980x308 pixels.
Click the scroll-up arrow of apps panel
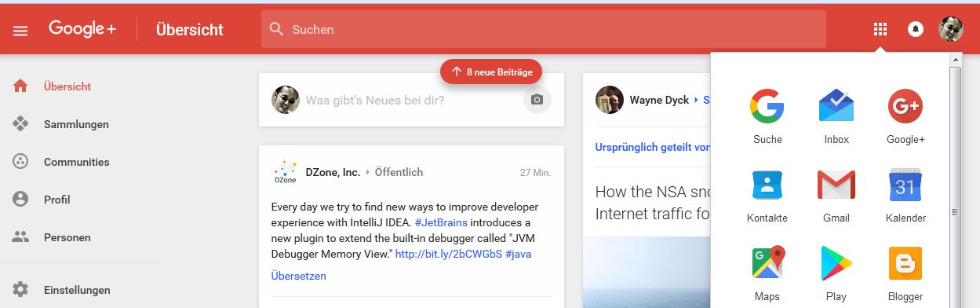point(955,59)
